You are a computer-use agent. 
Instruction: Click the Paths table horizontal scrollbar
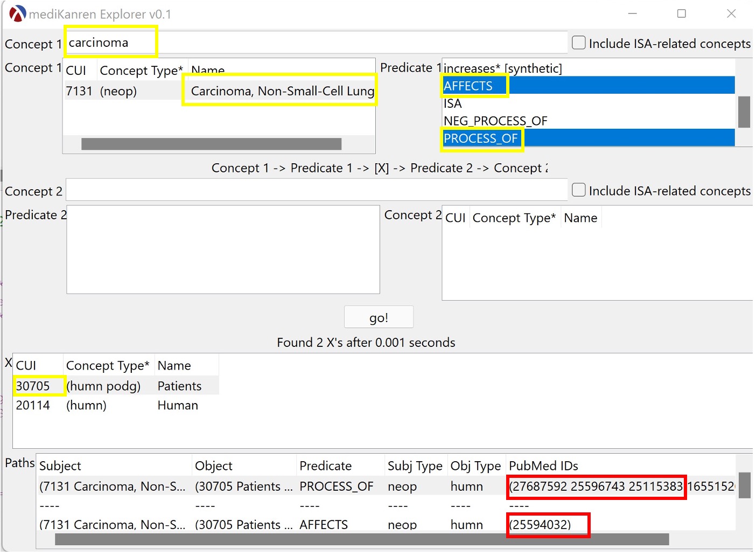tap(361, 539)
